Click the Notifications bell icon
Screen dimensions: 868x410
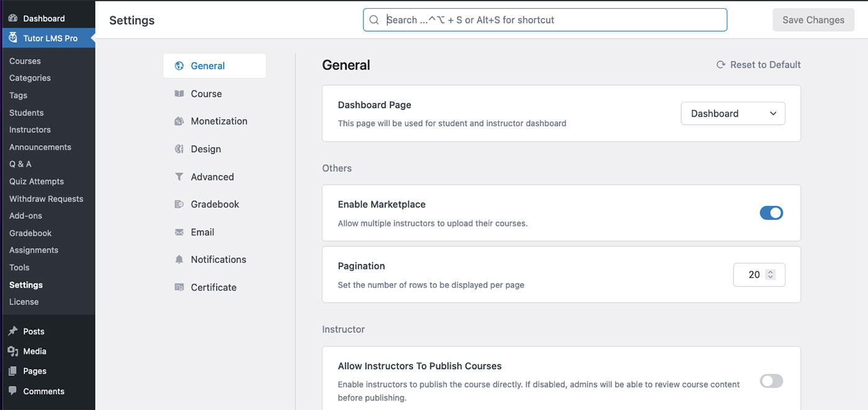179,260
